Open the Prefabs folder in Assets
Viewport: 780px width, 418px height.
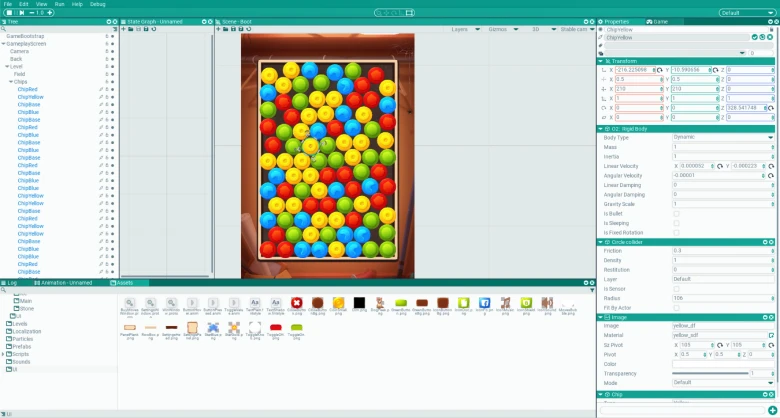point(21,346)
